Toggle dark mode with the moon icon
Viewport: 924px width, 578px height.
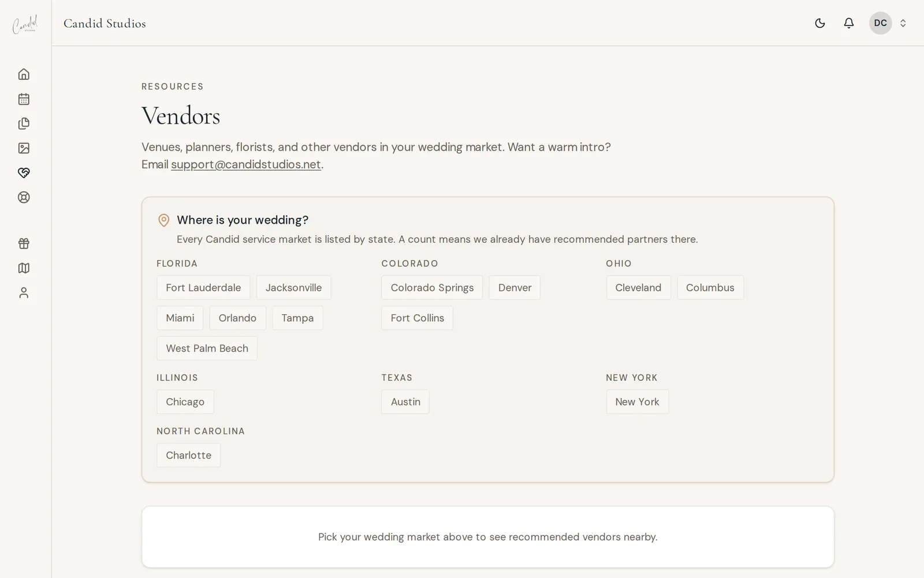click(820, 23)
